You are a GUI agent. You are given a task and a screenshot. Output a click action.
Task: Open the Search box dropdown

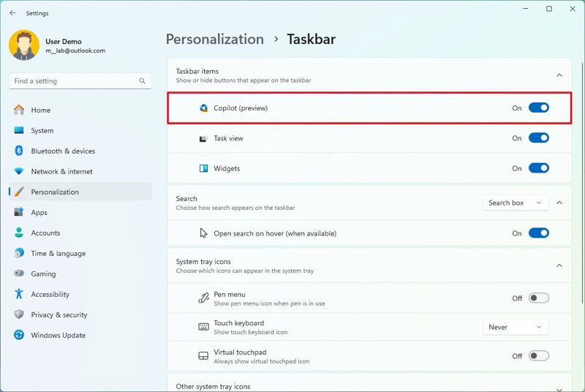click(x=516, y=203)
